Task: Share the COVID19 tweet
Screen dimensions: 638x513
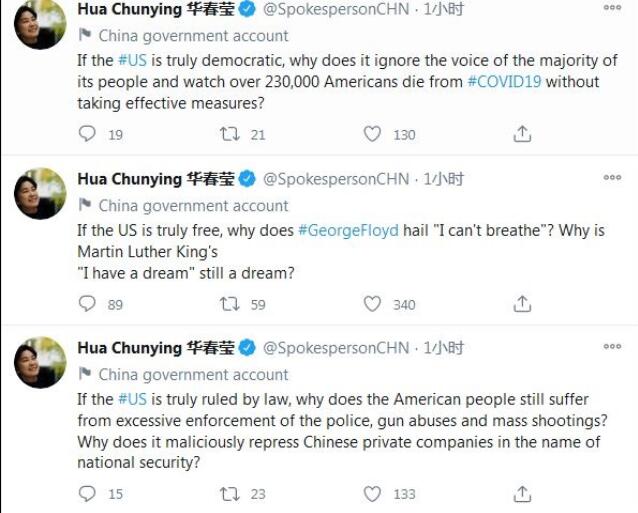Action: click(x=521, y=134)
